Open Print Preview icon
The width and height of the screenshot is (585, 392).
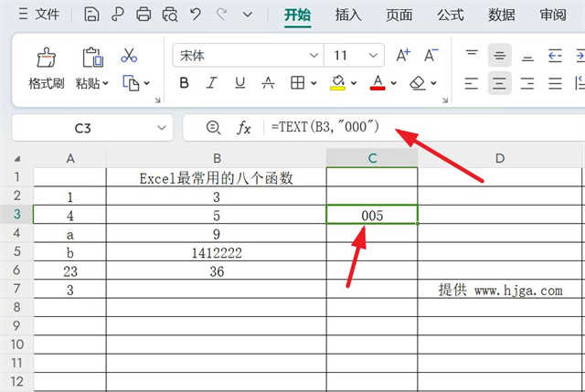point(170,15)
